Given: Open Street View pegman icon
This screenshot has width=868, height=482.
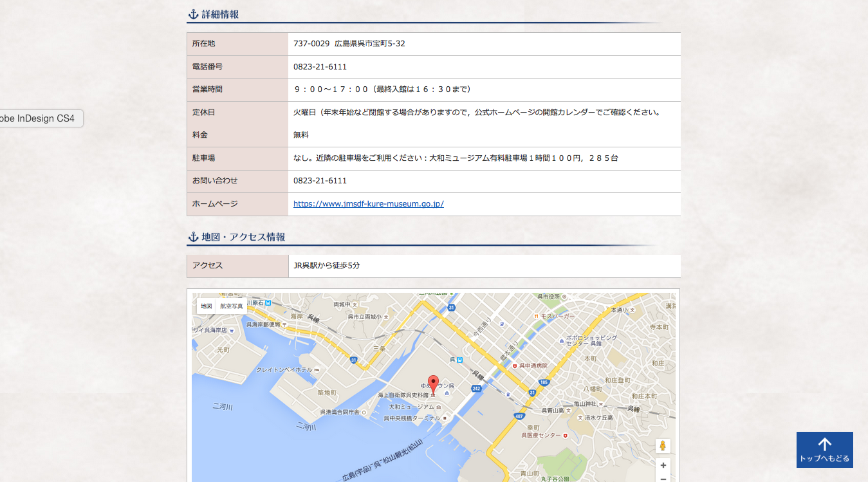Looking at the screenshot, I should (663, 446).
